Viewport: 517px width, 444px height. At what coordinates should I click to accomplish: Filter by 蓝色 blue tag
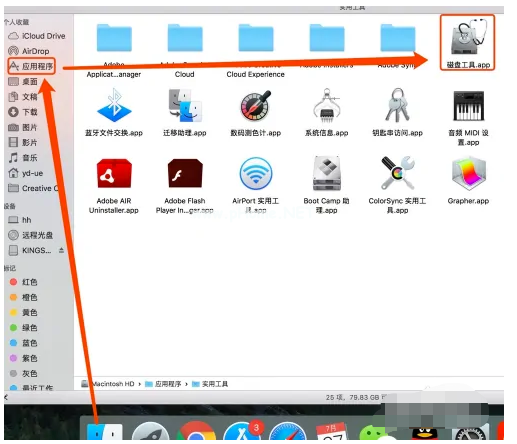pos(23,343)
